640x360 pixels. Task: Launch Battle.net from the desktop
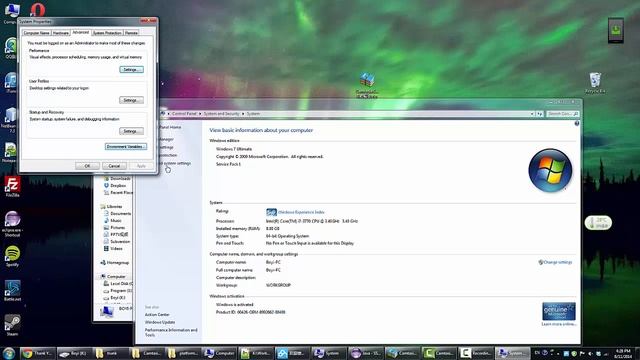click(12, 291)
